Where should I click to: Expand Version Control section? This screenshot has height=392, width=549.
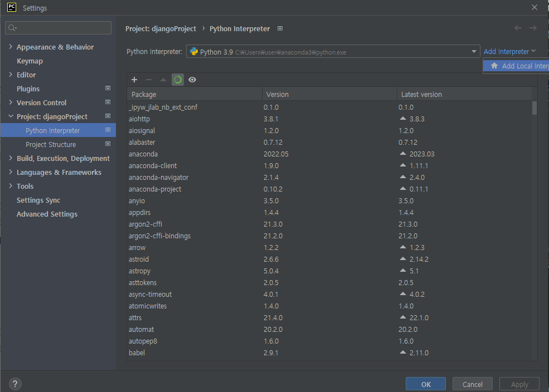coord(11,102)
